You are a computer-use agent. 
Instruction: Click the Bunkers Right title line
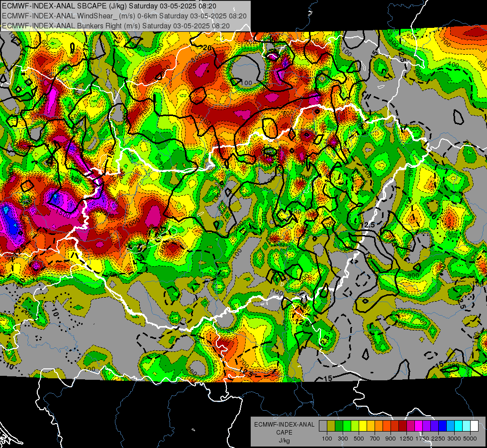coord(116,26)
